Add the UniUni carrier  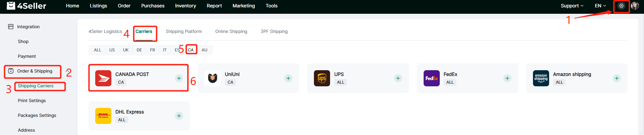(288, 78)
